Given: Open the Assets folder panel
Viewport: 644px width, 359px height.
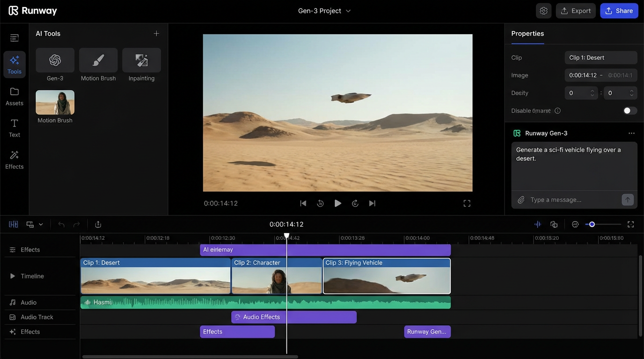Looking at the screenshot, I should [x=15, y=96].
